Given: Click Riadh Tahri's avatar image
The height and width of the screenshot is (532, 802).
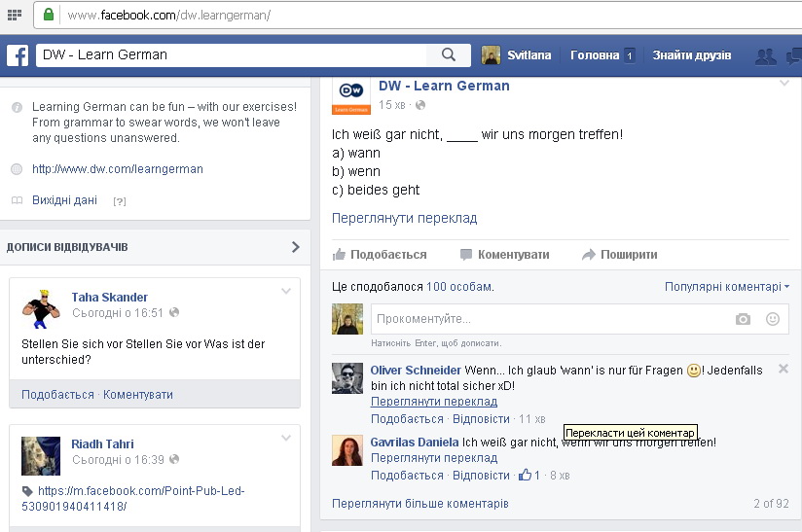Looking at the screenshot, I should tap(41, 456).
